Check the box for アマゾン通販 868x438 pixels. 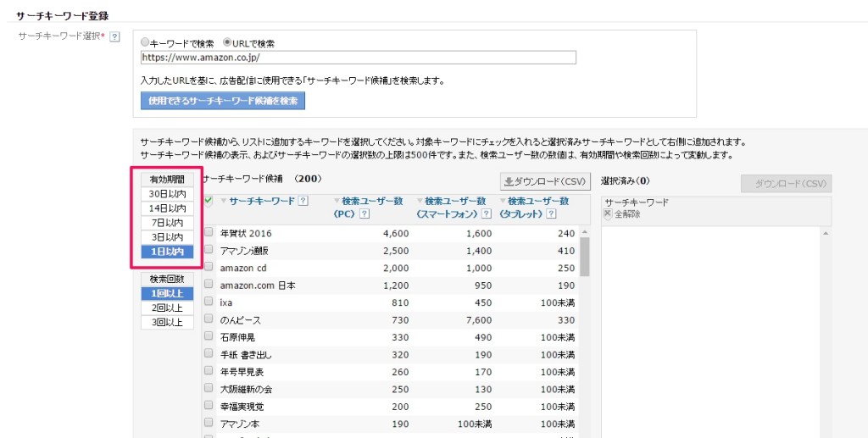[x=209, y=250]
